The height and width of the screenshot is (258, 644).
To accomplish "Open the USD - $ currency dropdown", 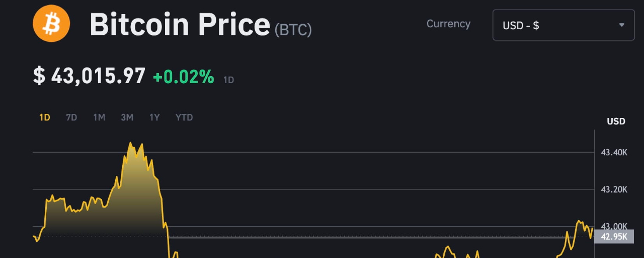I will 563,25.
